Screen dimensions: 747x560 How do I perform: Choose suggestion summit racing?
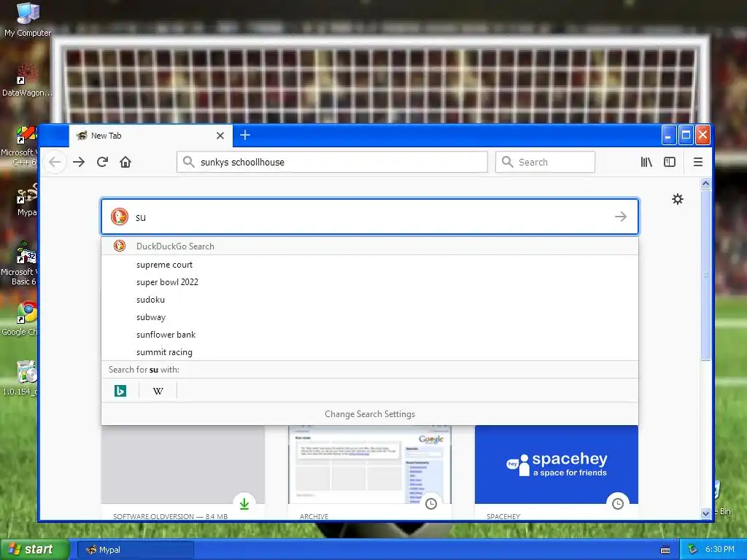tap(369, 352)
